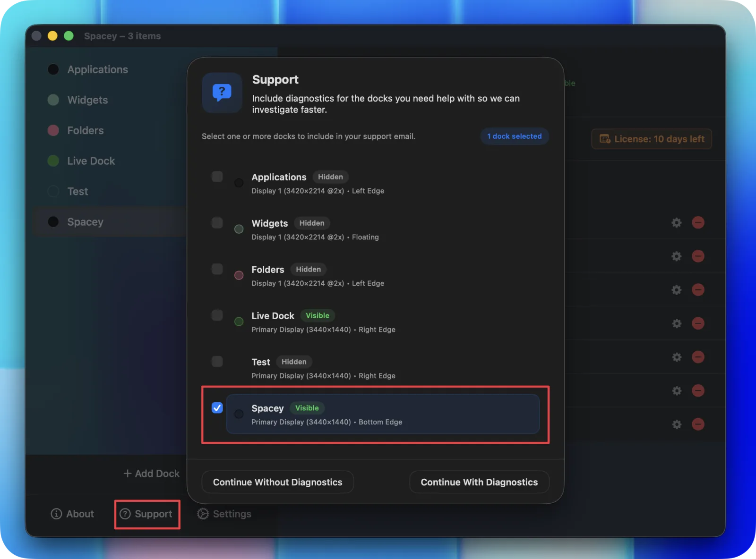Click the Visible badge next to Live Dock
This screenshot has height=559, width=756.
tap(318, 315)
